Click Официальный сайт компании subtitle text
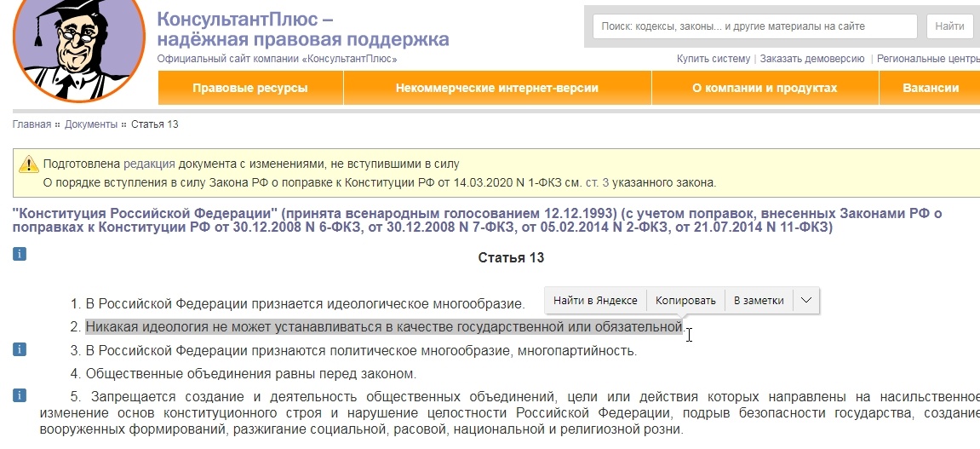Screen dimensions: 980x449 (x=277, y=59)
